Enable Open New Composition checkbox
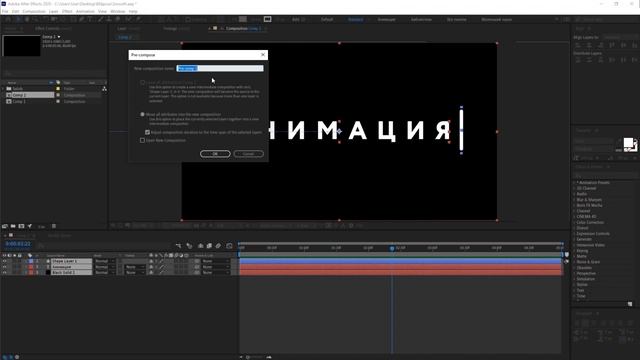The width and height of the screenshot is (640, 360). click(x=142, y=140)
